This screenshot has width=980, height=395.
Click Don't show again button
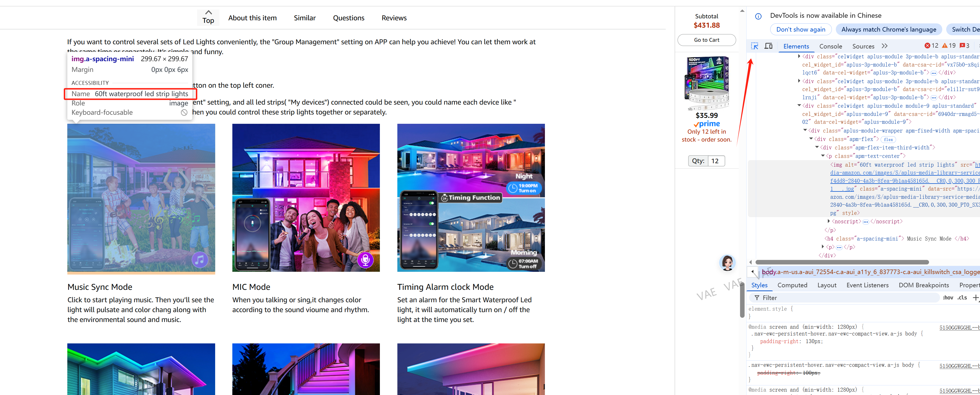pos(801,29)
